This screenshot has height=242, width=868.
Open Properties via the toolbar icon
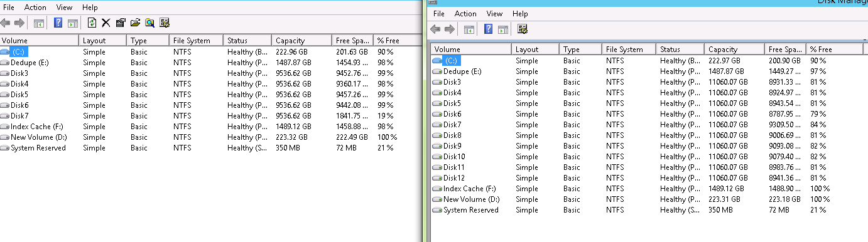pos(121,23)
